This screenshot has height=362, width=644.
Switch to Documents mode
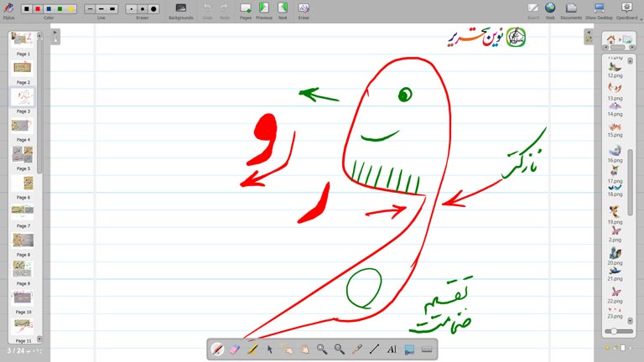tap(571, 9)
